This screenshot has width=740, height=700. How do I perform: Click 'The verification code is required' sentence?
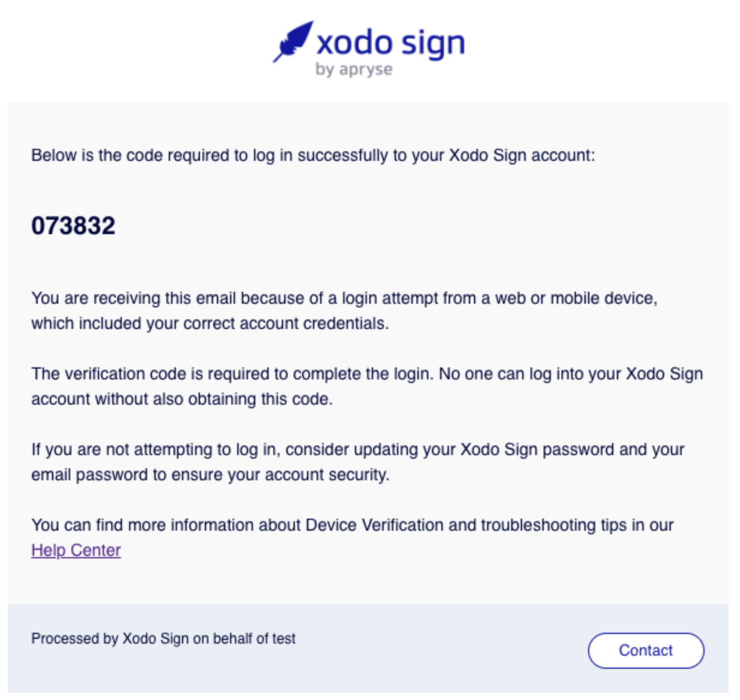[x=367, y=374]
